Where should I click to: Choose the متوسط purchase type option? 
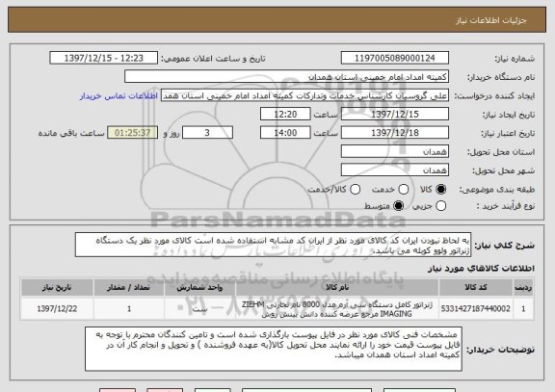[398, 205]
